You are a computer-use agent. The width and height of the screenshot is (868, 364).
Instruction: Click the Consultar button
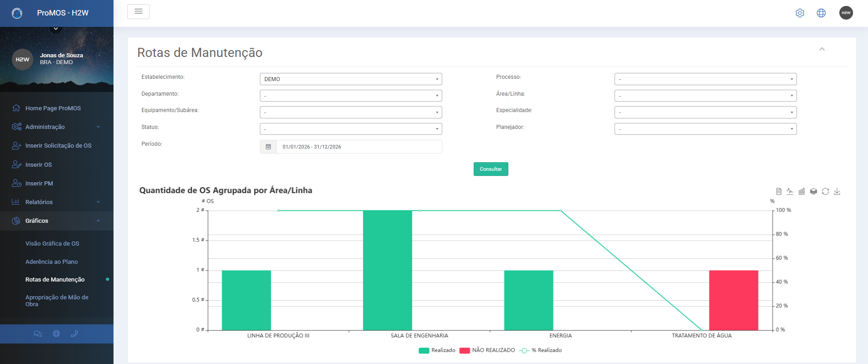point(491,169)
